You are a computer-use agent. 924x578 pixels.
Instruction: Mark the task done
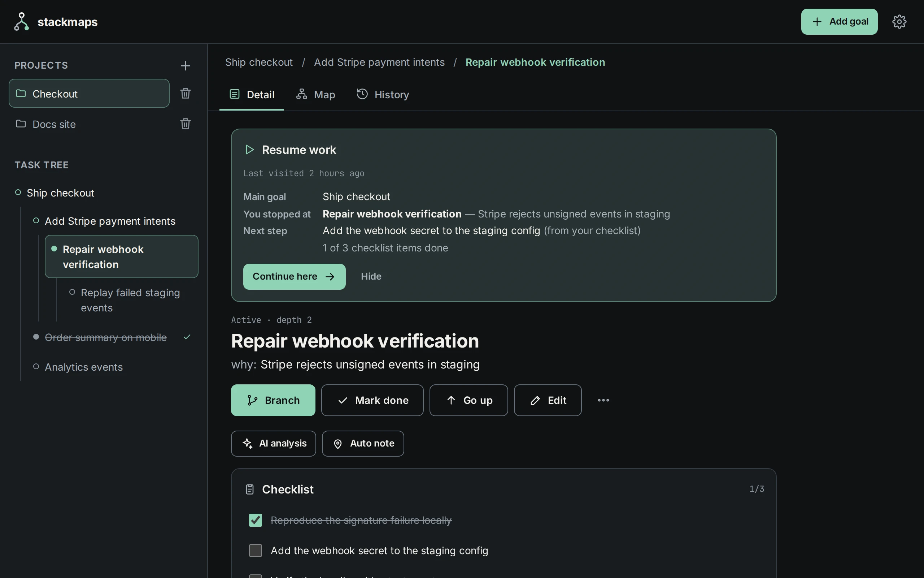click(x=372, y=400)
